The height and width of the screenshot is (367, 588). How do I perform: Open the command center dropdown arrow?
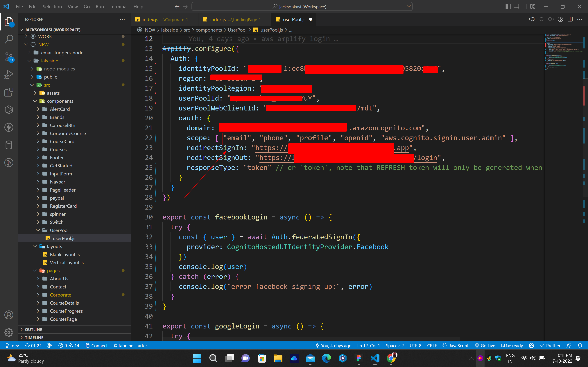coord(408,7)
